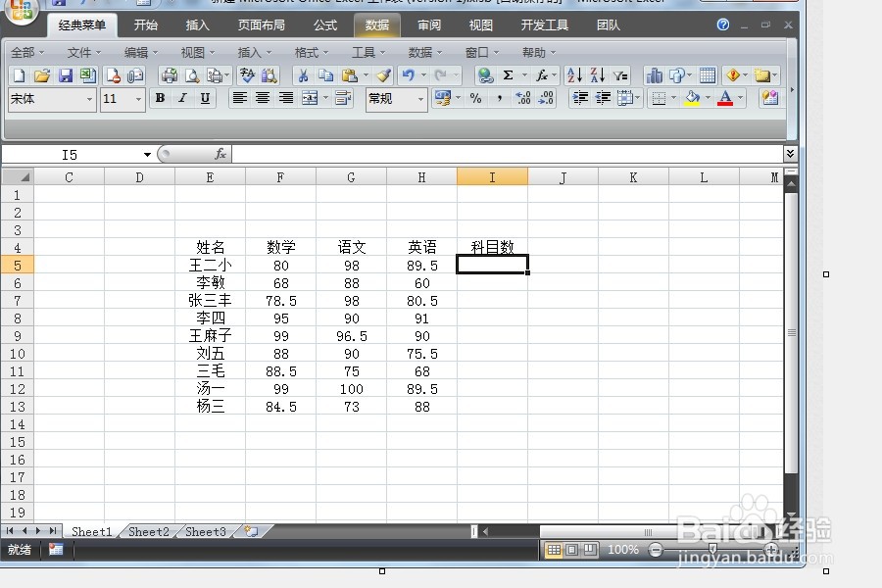Open the 工具 classic menu
This screenshot has width=882, height=588.
pos(363,52)
